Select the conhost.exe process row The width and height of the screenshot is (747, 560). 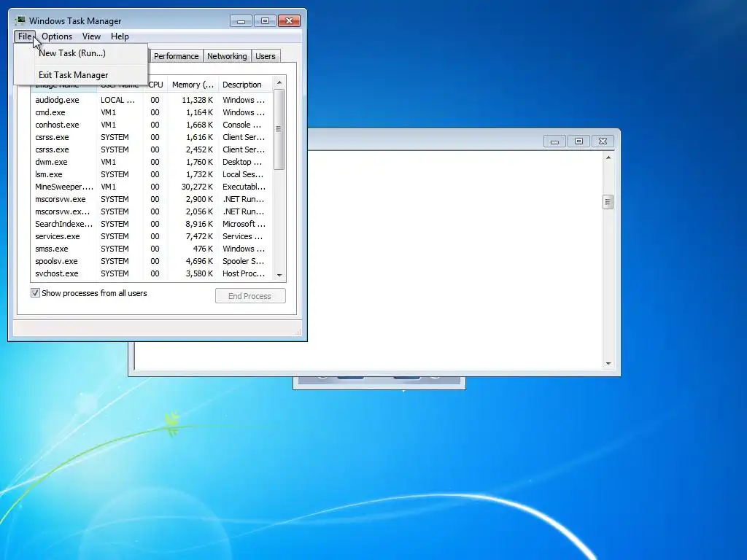pos(152,125)
